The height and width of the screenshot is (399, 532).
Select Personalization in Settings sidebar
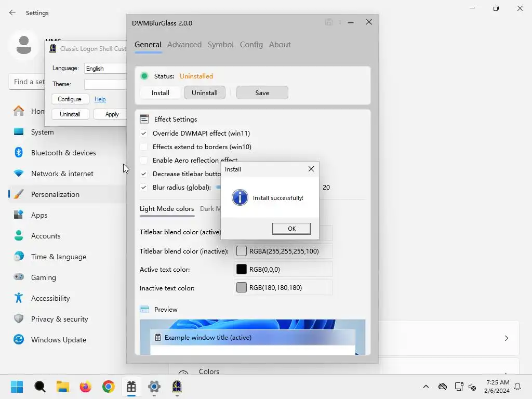(x=68, y=194)
